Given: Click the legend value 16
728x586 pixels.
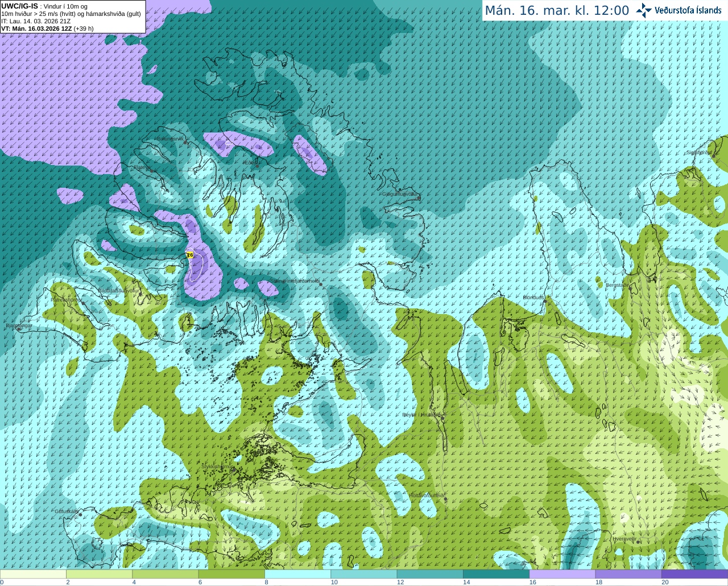Looking at the screenshot, I should click(533, 583).
